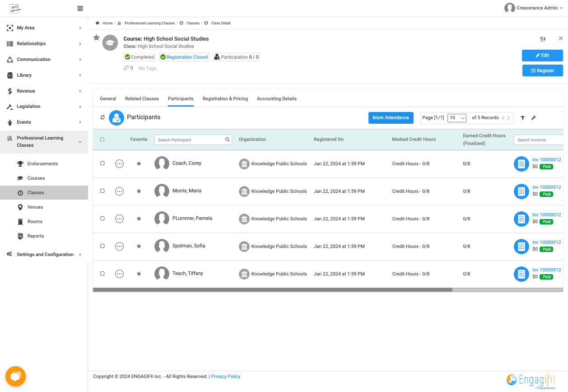The image size is (568, 392).
Task: Switch to the General tab
Action: tap(108, 99)
